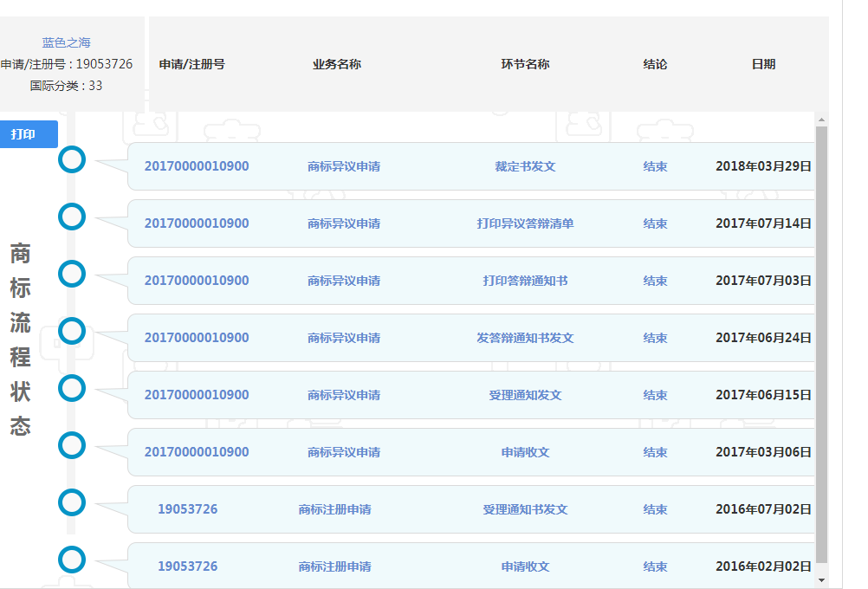868x589 pixels.
Task: Click circle marker next to 受理通知发文 row
Action: coord(72,388)
